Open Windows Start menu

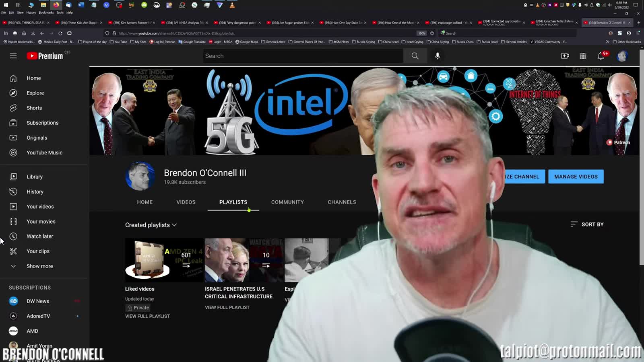click(x=6, y=5)
